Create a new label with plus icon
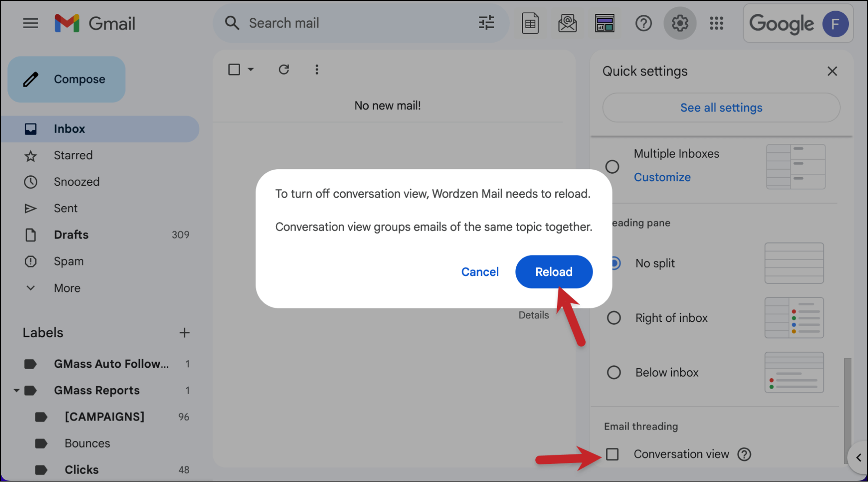 184,333
